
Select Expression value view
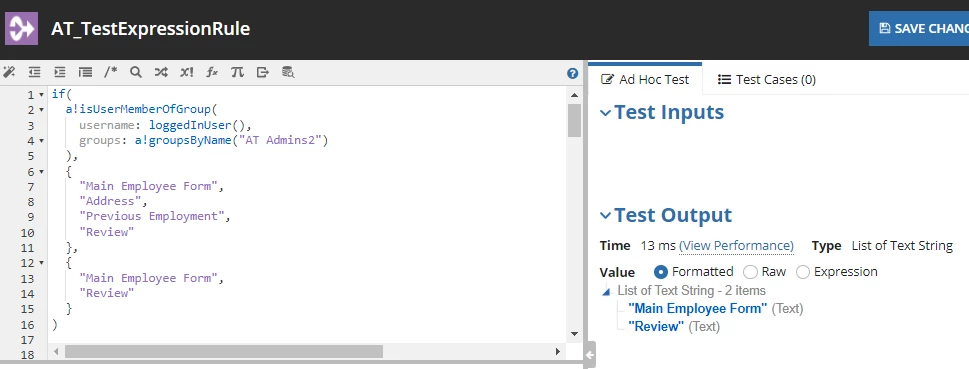click(802, 272)
